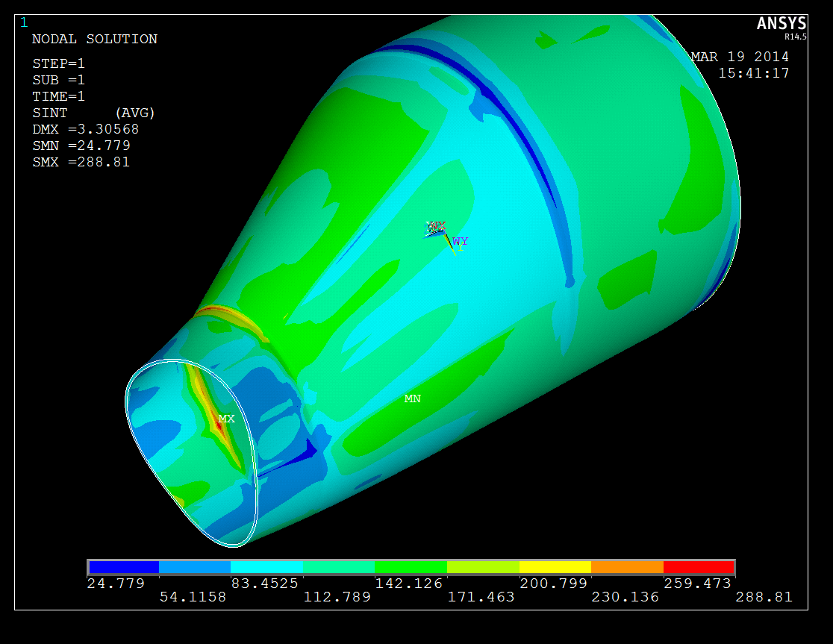The height and width of the screenshot is (644, 833).
Task: Click the DMX =3.30568 readout
Action: coord(85,129)
